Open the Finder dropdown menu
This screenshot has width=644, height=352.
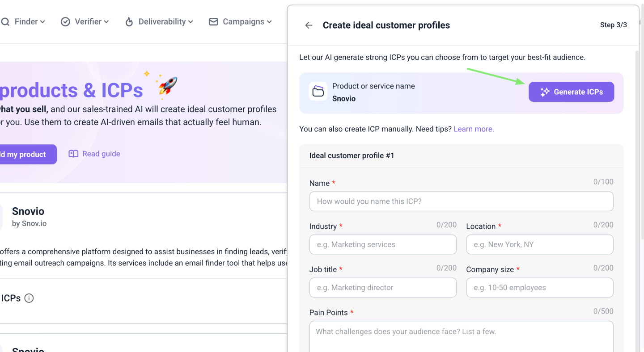[23, 21]
